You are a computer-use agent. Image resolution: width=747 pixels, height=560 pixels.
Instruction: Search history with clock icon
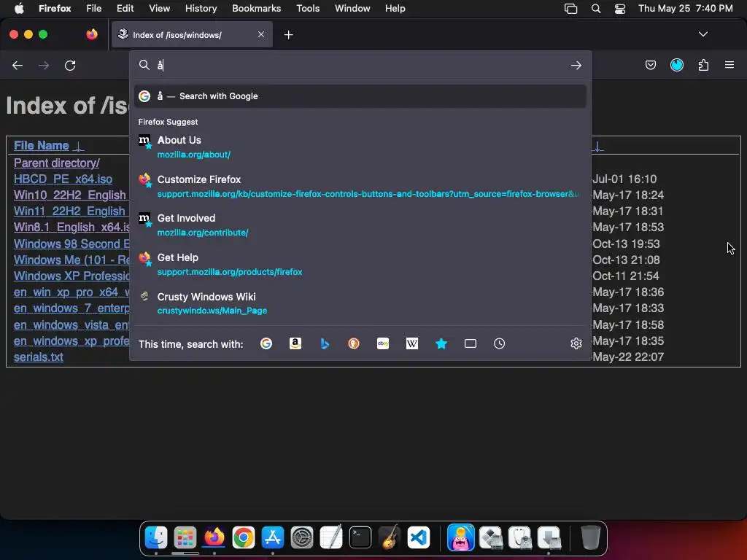point(499,343)
